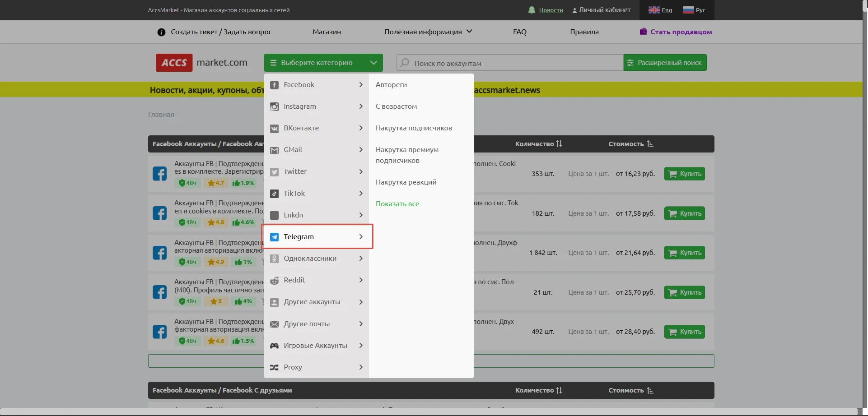The image size is (868, 416).
Task: Click Расширенный поиск button
Action: pyautogui.click(x=665, y=63)
